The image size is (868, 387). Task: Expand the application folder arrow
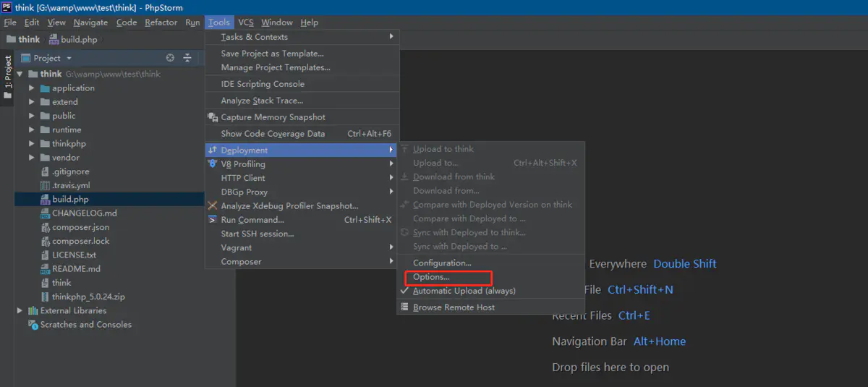coord(32,88)
